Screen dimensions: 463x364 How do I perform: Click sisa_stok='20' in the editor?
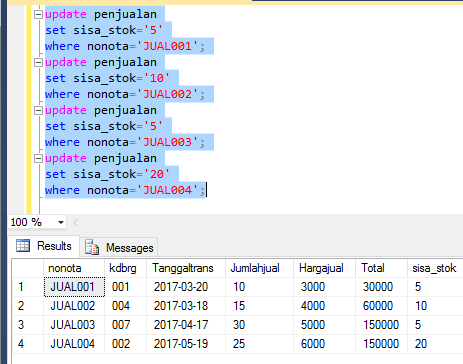121,174
